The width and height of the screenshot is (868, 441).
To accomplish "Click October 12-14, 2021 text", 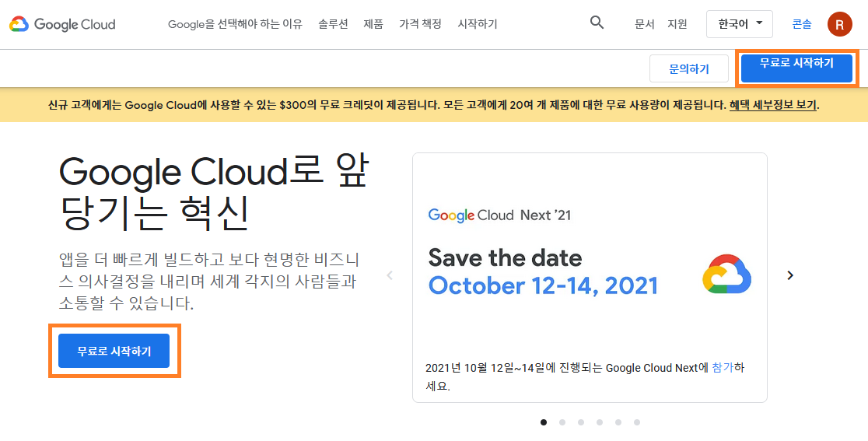I will pyautogui.click(x=543, y=285).
